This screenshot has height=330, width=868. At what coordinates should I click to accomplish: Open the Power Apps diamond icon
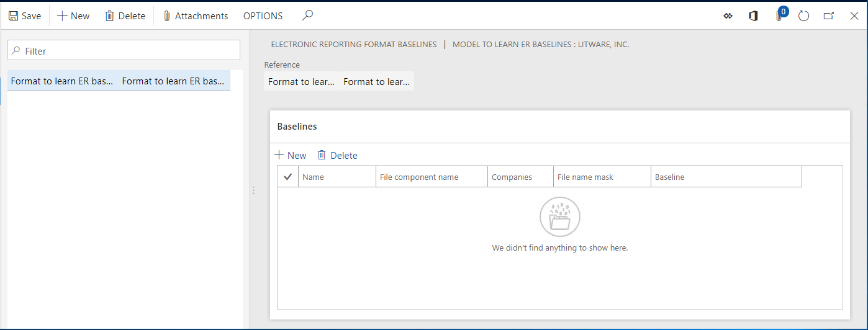click(x=728, y=16)
